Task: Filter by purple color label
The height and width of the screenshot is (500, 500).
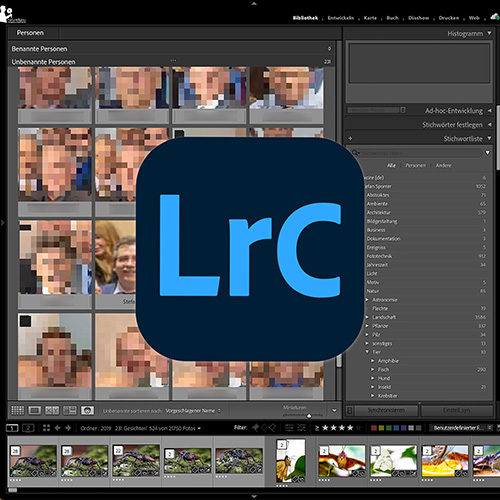Action: (x=403, y=428)
